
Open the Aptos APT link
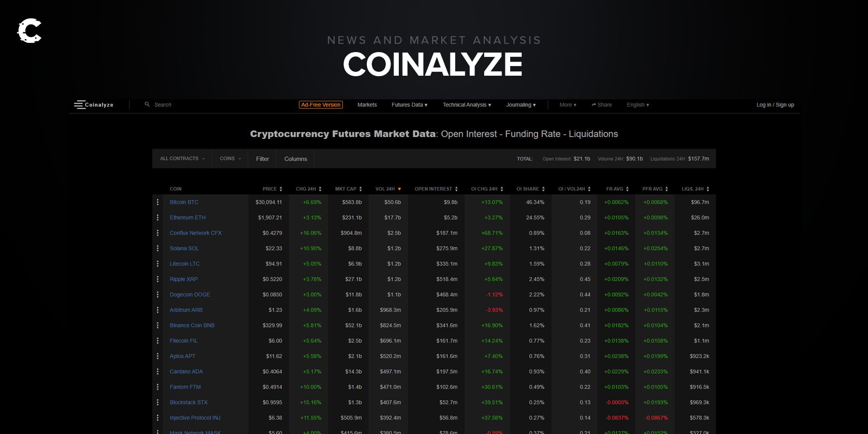pyautogui.click(x=183, y=356)
